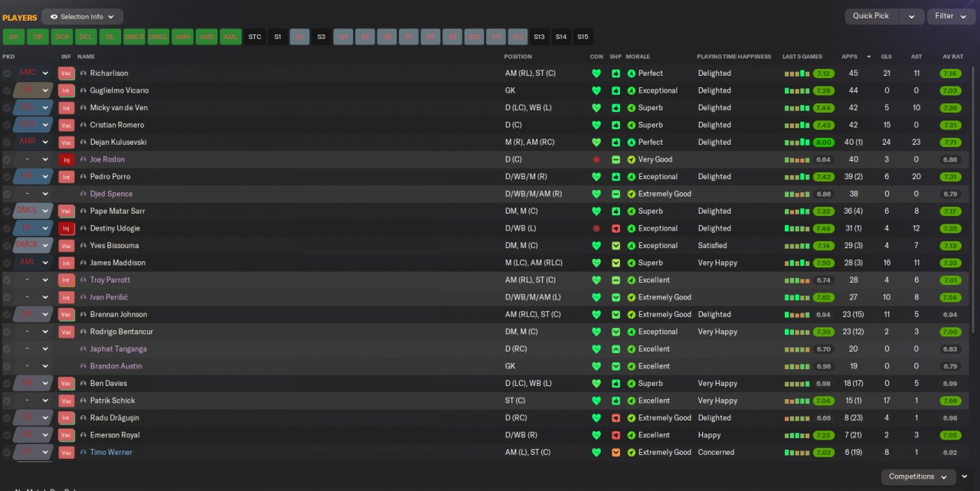Click the person icon beside Cristian Romero
The height and width of the screenshot is (491, 980).
click(83, 125)
